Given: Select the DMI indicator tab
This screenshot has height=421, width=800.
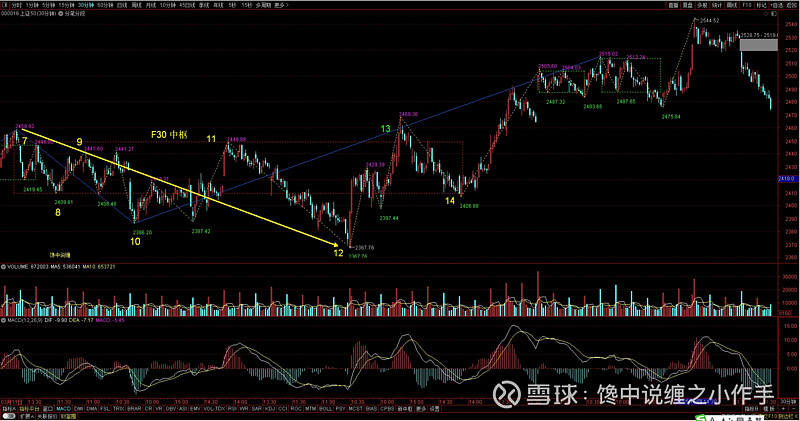Looking at the screenshot, I should click(79, 409).
